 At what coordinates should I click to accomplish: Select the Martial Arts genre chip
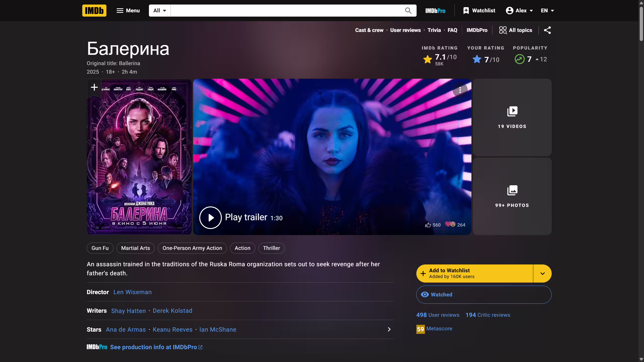point(136,248)
